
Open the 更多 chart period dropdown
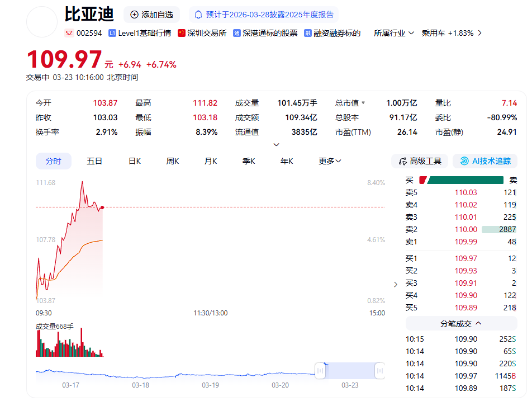coord(330,161)
